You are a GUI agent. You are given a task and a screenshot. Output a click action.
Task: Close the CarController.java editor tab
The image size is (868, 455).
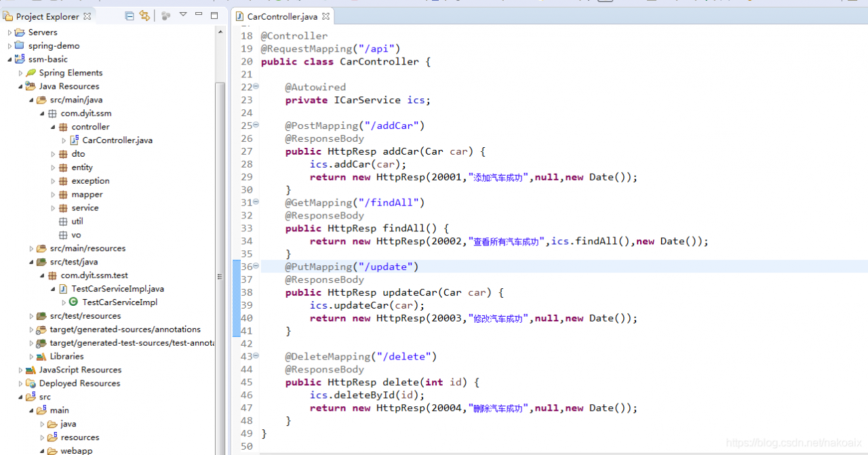tap(325, 16)
